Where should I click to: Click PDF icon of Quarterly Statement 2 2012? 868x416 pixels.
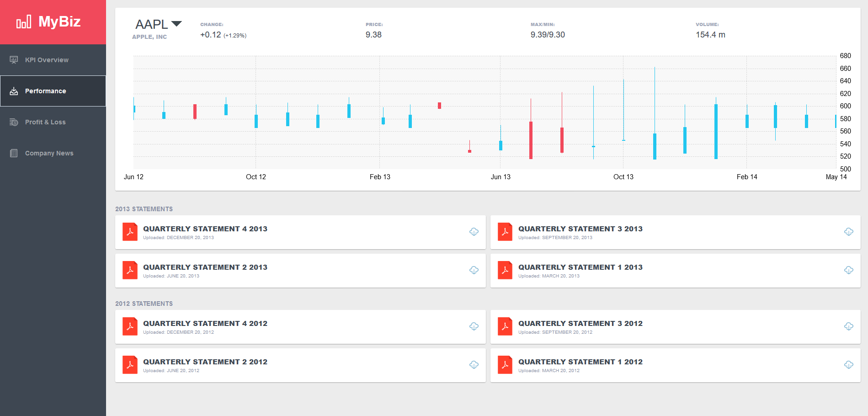pyautogui.click(x=130, y=365)
